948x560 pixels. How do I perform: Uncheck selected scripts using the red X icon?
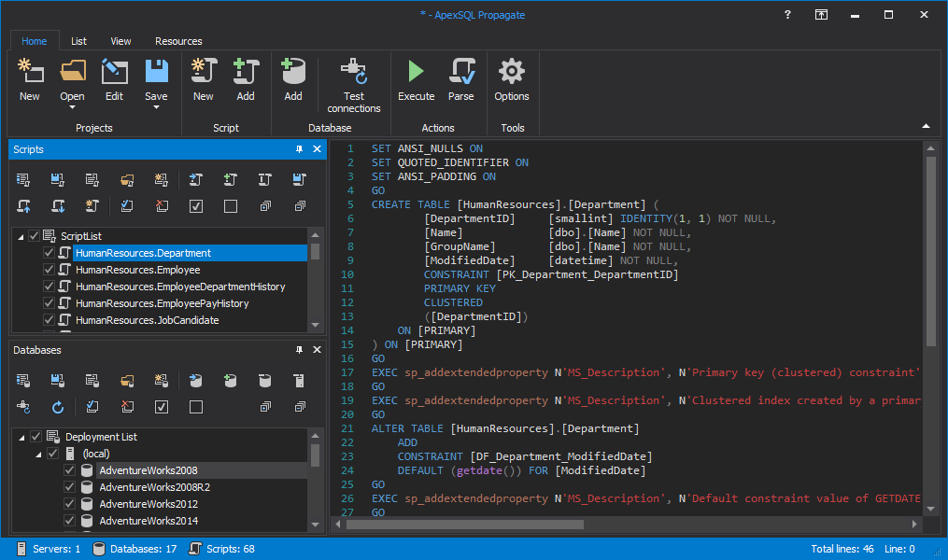tap(162, 206)
